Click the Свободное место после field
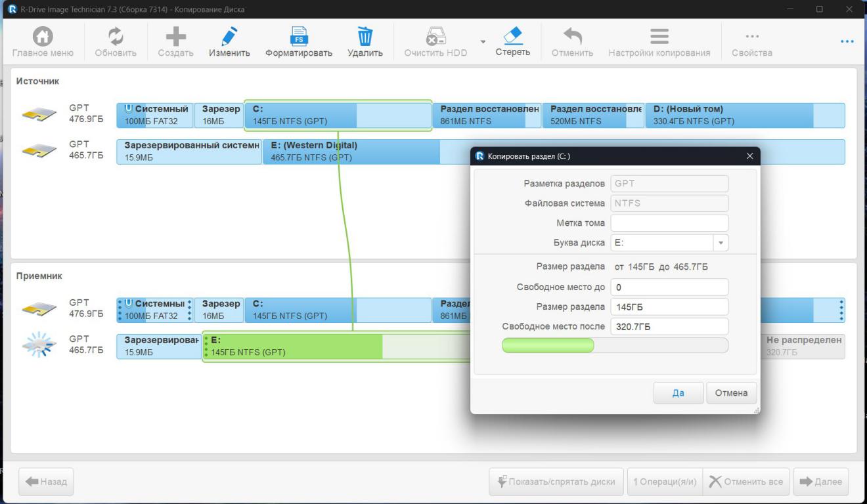 coord(669,327)
